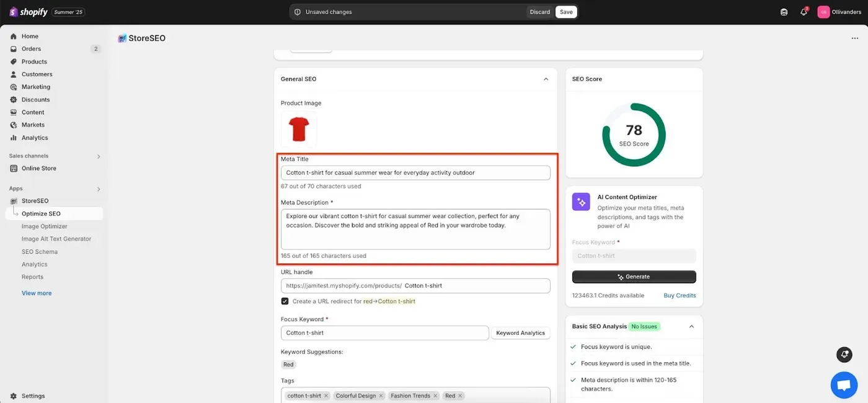Open StoreSEO Analytics submenu item
The height and width of the screenshot is (403, 868).
(35, 264)
